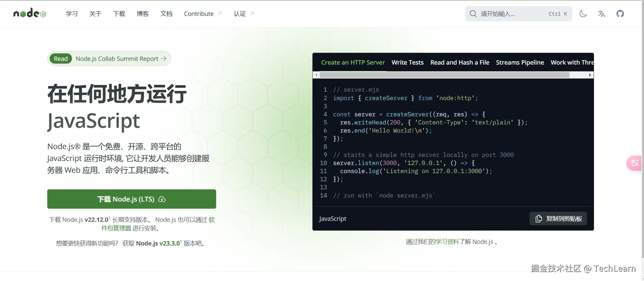Screen dimensions: 644x281
Task: Click the '// starts a simple http server' comment
Action: click(423, 155)
